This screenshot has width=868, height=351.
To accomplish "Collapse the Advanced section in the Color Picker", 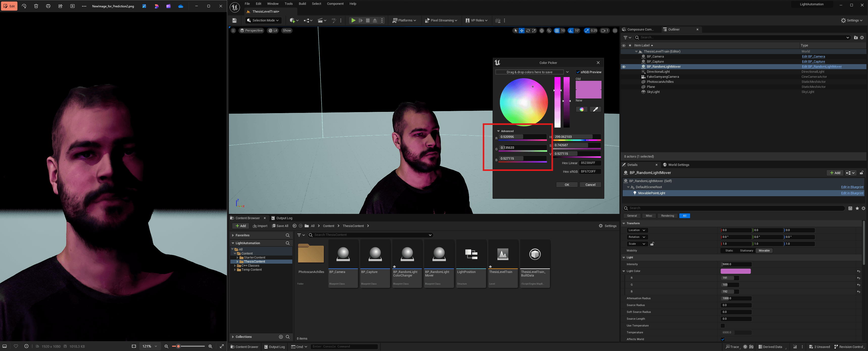I will pyautogui.click(x=499, y=131).
